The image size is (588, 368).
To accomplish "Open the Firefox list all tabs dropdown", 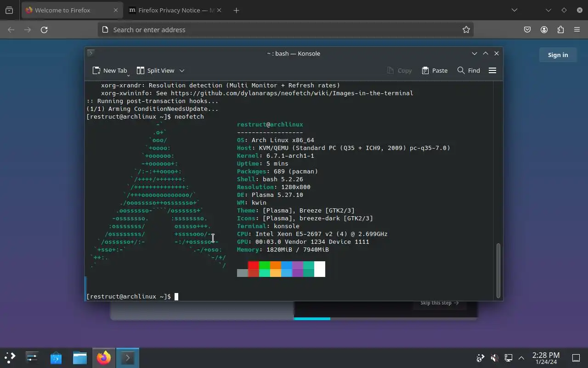I will click(x=514, y=10).
